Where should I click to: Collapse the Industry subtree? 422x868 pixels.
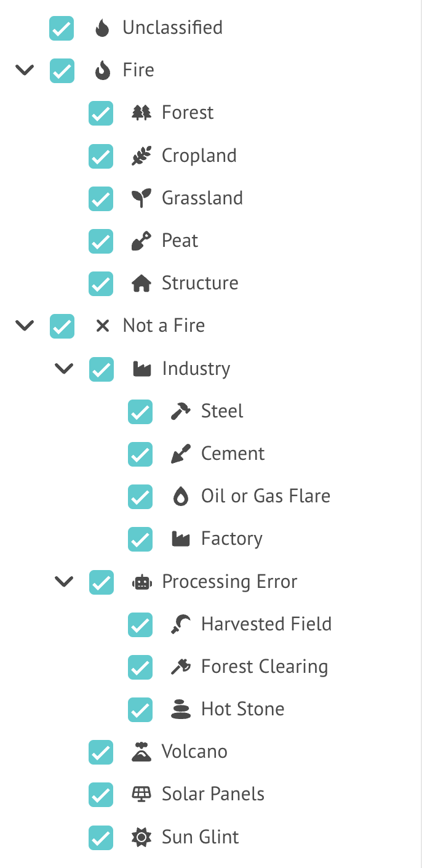click(x=63, y=368)
